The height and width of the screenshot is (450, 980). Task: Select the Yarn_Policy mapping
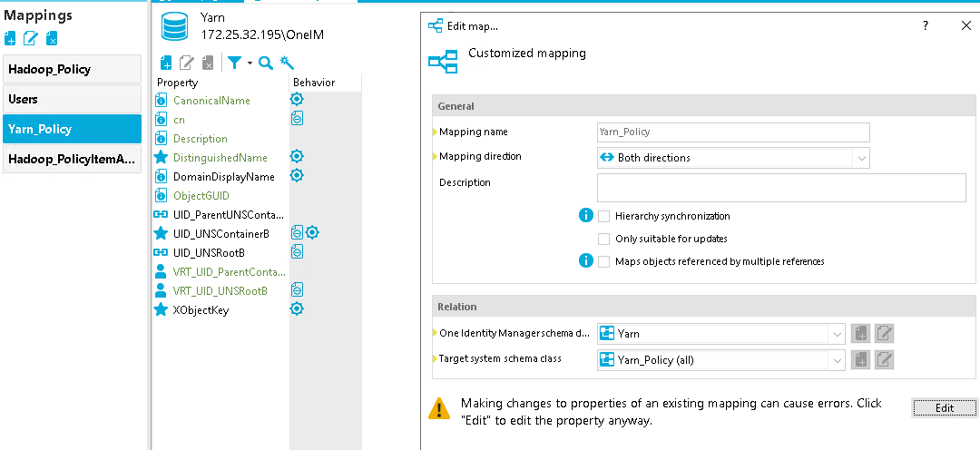[72, 129]
